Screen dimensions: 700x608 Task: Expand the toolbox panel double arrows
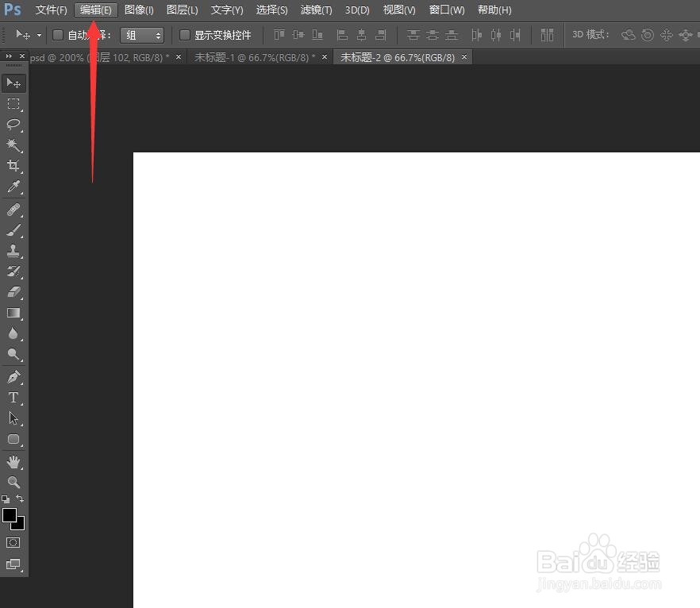pos(9,56)
